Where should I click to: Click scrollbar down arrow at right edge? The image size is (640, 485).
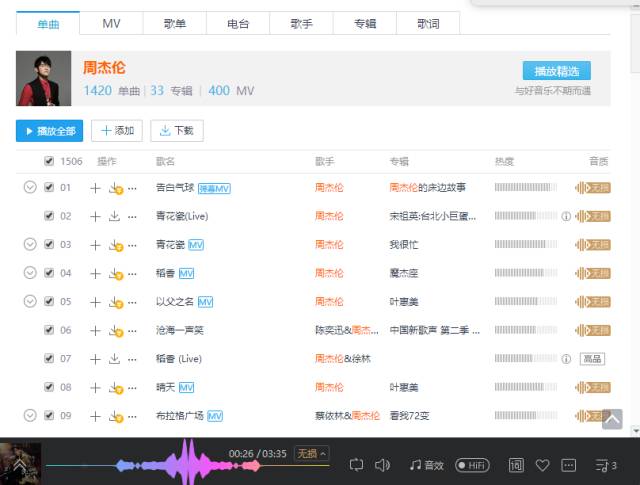click(635, 430)
